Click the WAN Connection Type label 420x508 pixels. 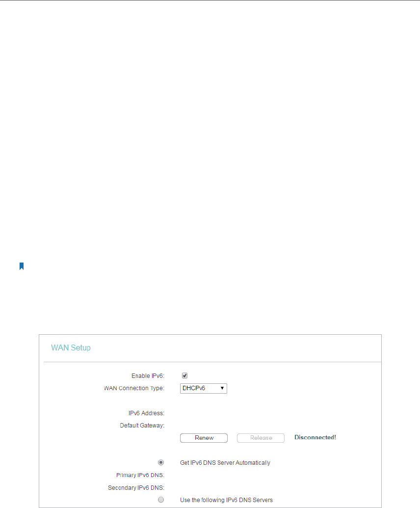[134, 388]
